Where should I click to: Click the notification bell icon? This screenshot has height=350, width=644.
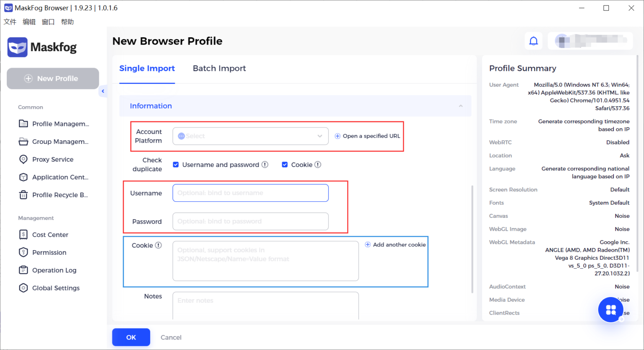533,41
